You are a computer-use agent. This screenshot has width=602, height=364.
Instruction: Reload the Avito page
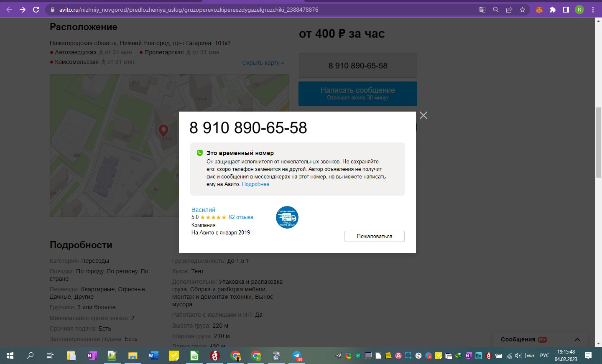36,10
